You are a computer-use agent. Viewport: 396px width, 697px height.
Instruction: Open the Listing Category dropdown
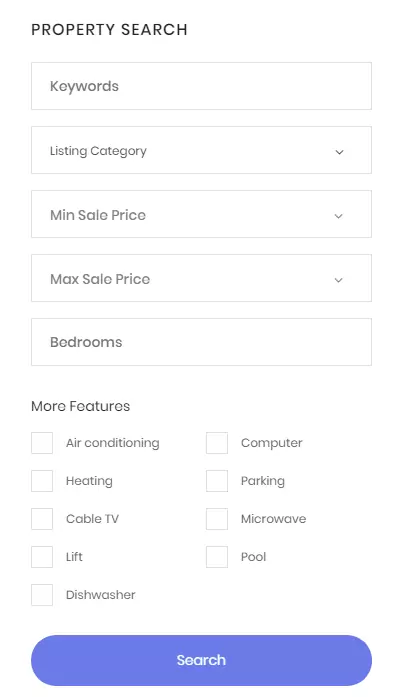201,150
